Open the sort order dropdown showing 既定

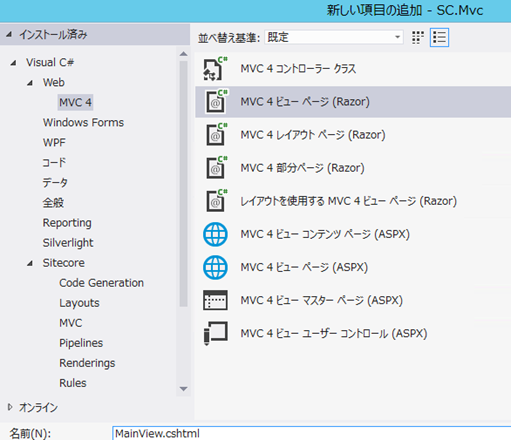pos(334,37)
